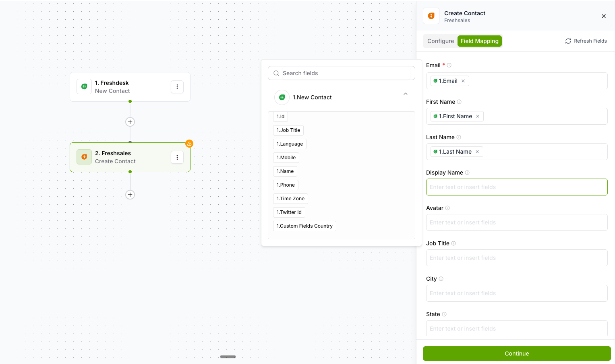Insert the 1.Custom Fields Country chip

(304, 226)
